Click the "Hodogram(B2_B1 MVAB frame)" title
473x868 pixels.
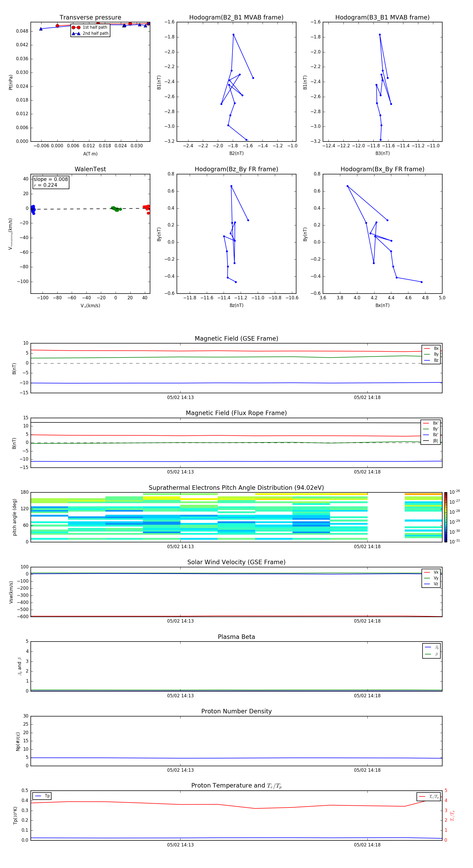pyautogui.click(x=236, y=18)
